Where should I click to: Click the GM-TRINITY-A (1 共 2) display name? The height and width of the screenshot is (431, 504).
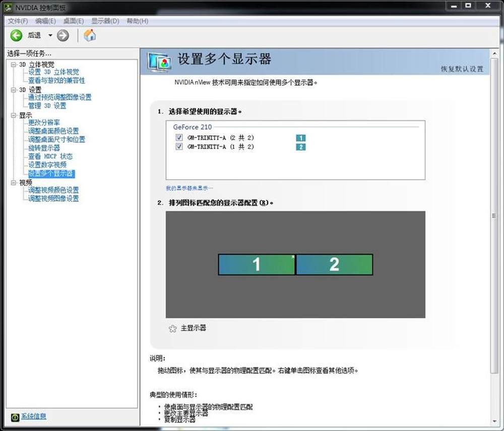pos(221,147)
